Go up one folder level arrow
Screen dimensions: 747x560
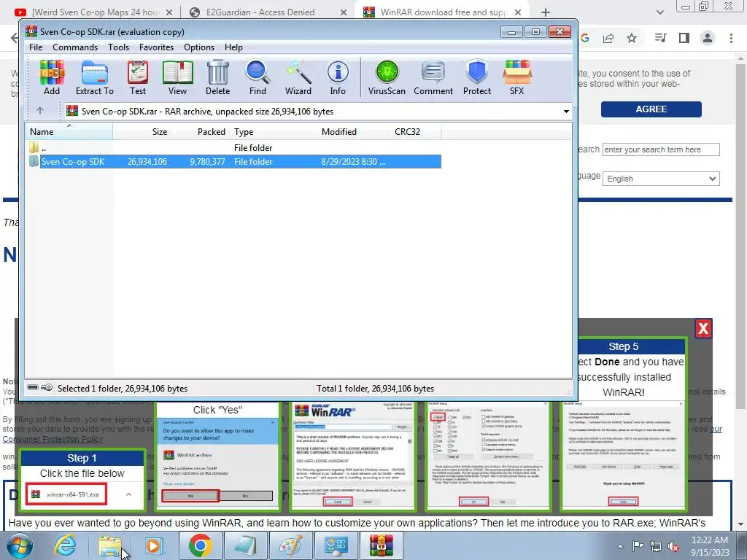pos(40,111)
